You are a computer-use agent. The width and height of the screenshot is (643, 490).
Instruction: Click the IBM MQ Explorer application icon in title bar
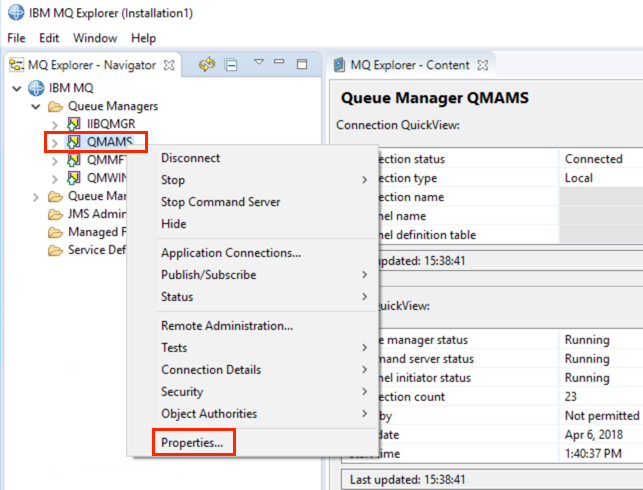pyautogui.click(x=16, y=12)
